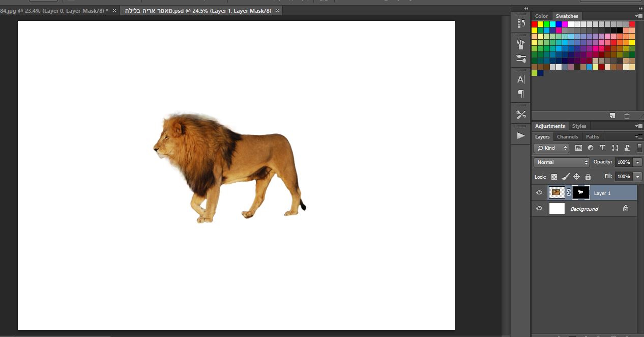Screen dimensions: 644x337
Task: Open the Brush Presets panel icon
Action: point(521,59)
